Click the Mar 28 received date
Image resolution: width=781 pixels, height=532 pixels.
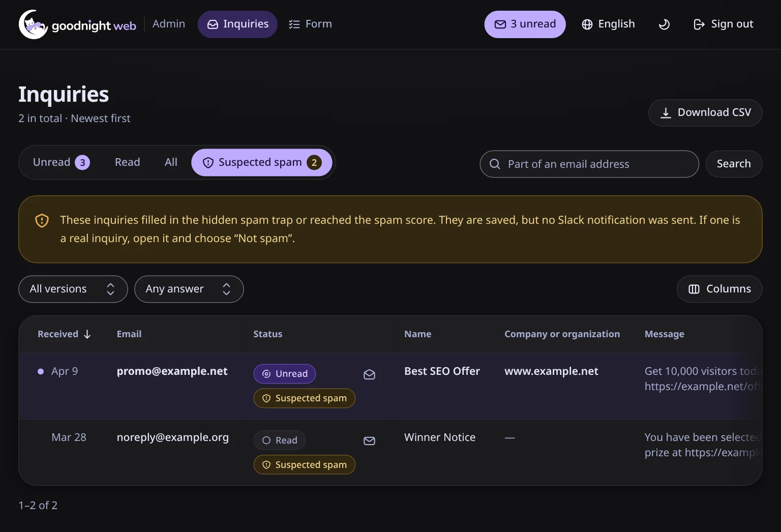[69, 437]
